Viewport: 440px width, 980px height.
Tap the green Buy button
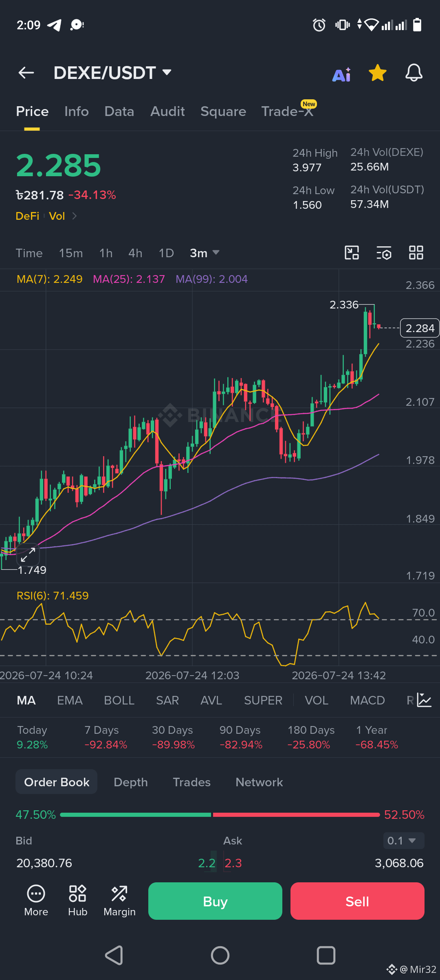pos(215,901)
